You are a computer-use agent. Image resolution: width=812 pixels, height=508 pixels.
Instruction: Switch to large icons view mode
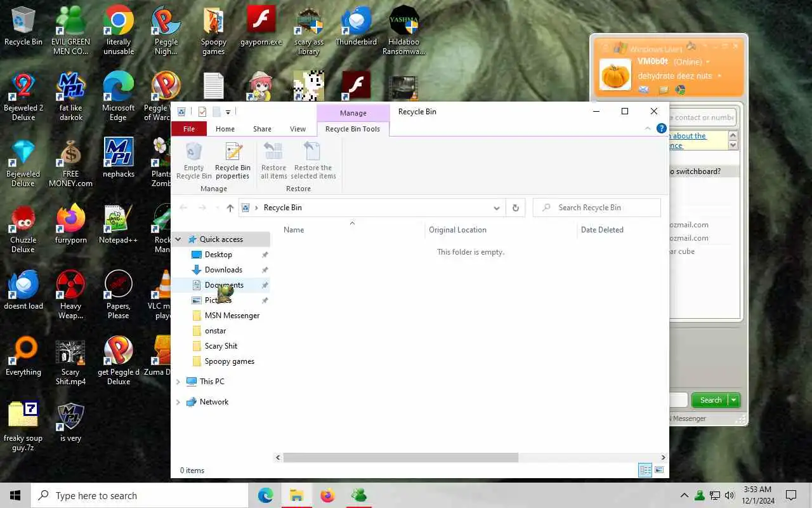(659, 471)
